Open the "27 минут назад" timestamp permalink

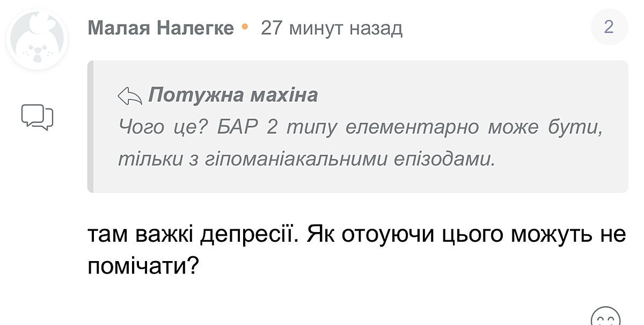coord(331,27)
